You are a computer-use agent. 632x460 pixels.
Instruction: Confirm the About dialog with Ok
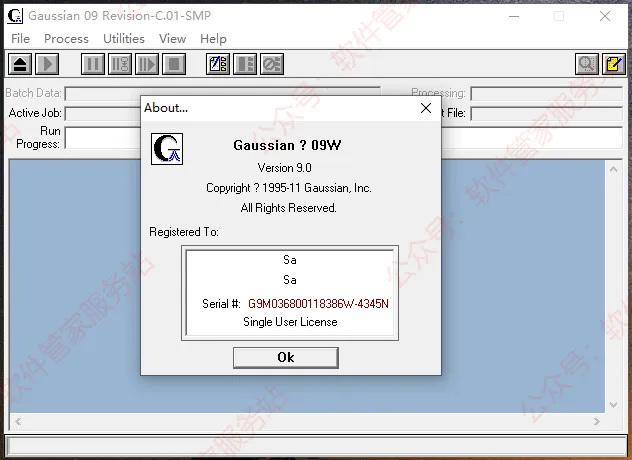point(286,358)
